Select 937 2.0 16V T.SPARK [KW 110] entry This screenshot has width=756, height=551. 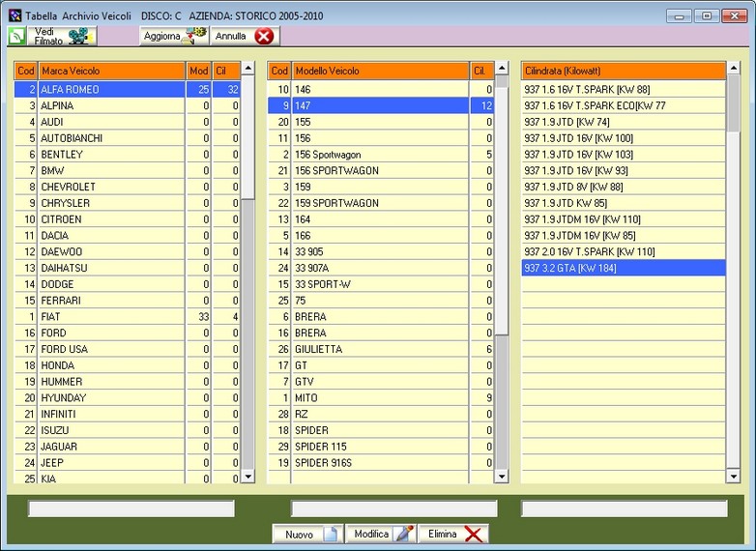tap(624, 251)
